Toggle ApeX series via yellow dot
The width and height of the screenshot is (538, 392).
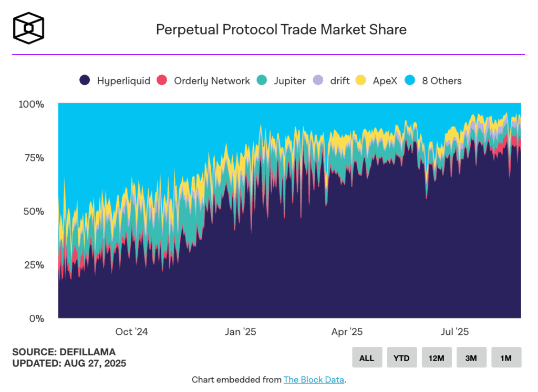point(360,80)
